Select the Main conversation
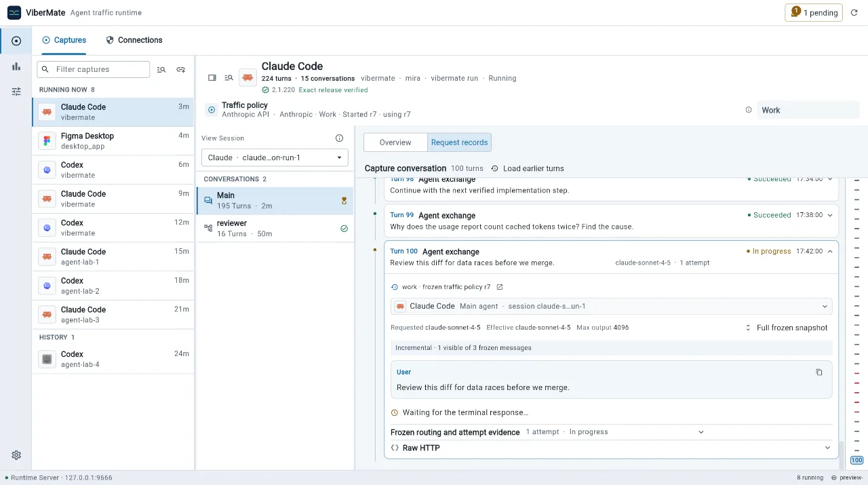 (275, 200)
